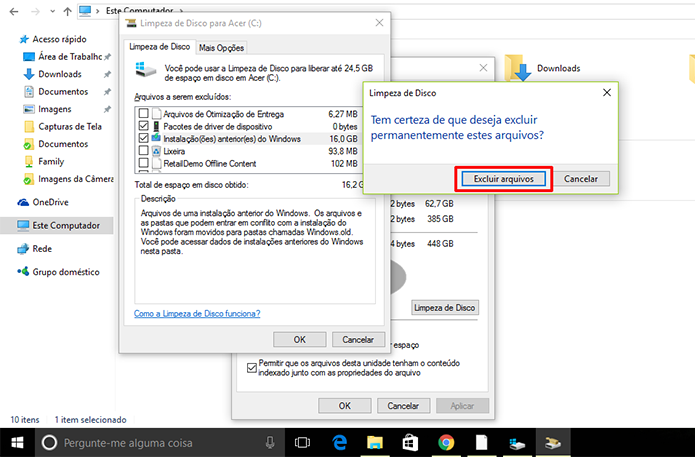
Task: Check the Lixeira checkbox
Action: (x=144, y=151)
